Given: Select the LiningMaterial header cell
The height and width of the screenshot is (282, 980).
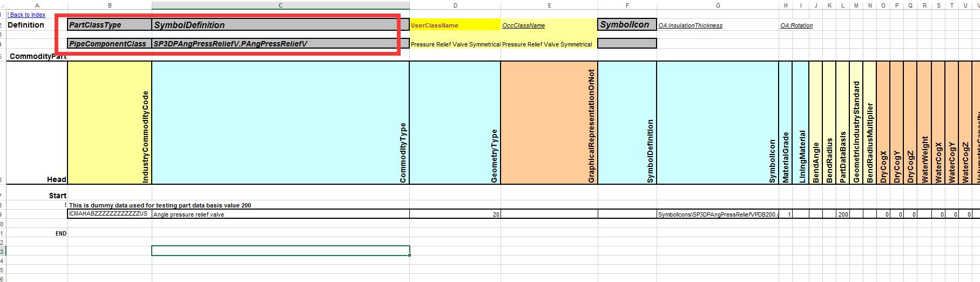Looking at the screenshot, I should click(x=802, y=123).
